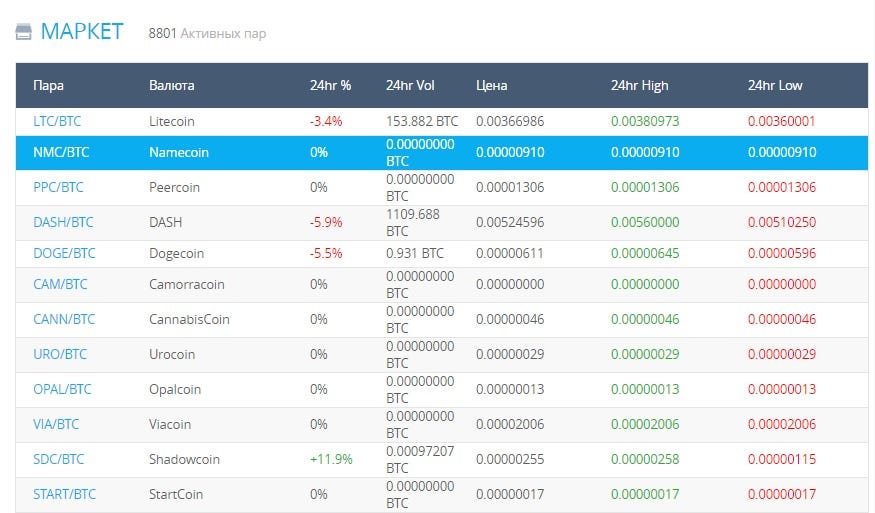Click the -5.9% change for DASH
This screenshot has height=513, width=875.
pyautogui.click(x=326, y=222)
